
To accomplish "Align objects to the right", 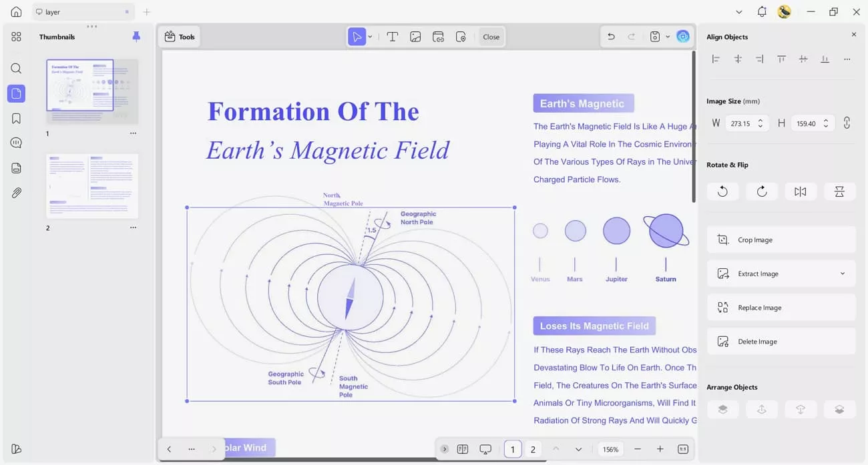I will (x=759, y=59).
